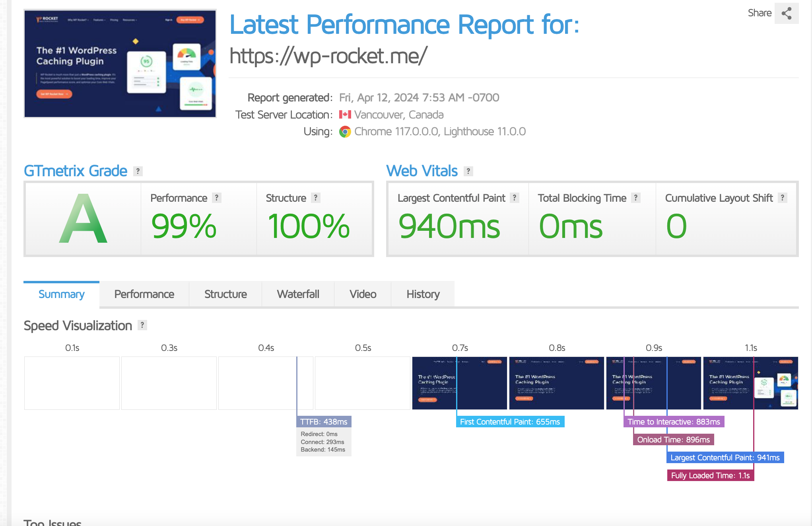The width and height of the screenshot is (812, 526).
Task: Click the 0.5s filmstrip frame
Action: [363, 383]
